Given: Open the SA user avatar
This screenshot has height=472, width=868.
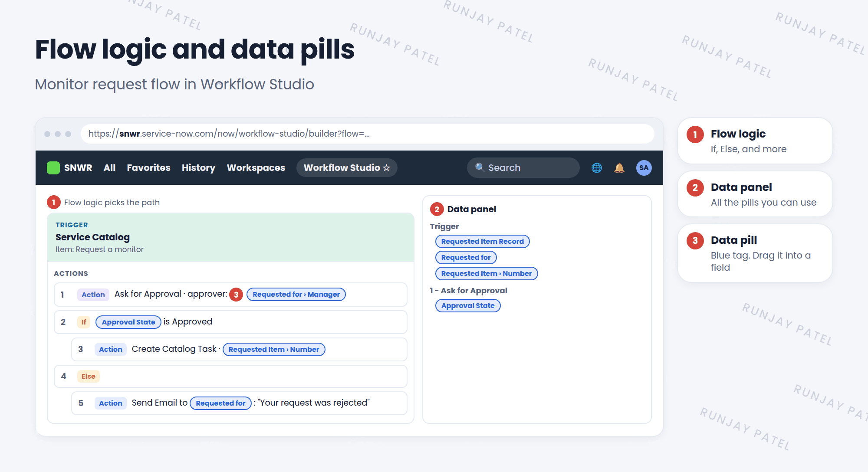Looking at the screenshot, I should (644, 168).
